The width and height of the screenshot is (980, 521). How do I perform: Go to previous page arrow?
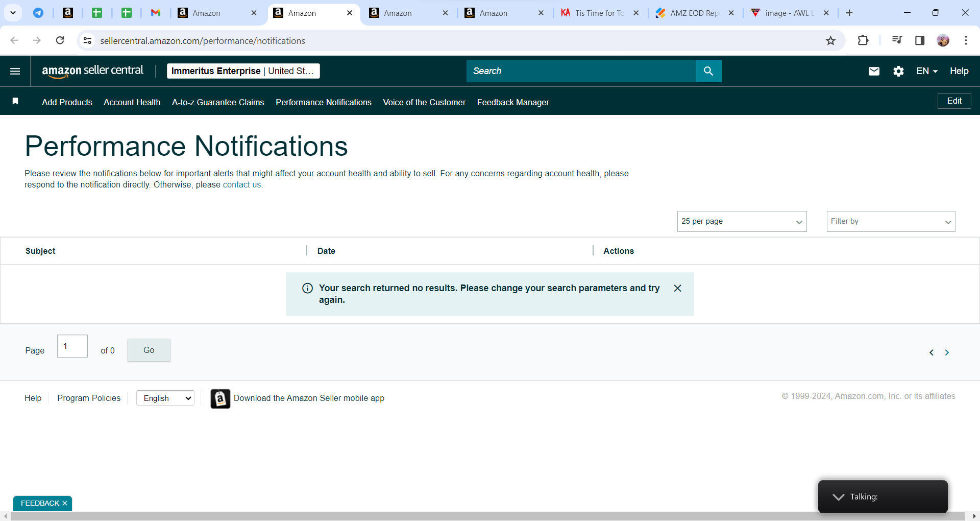tap(932, 352)
